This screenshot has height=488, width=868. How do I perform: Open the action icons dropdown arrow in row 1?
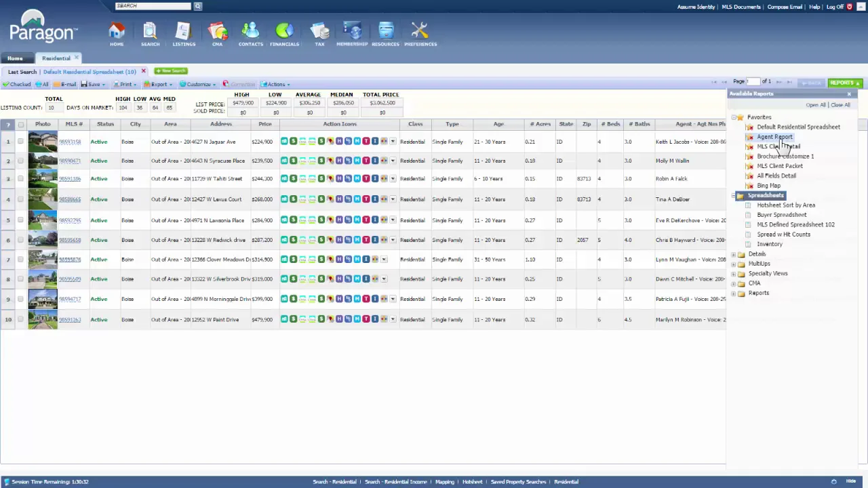(x=393, y=141)
